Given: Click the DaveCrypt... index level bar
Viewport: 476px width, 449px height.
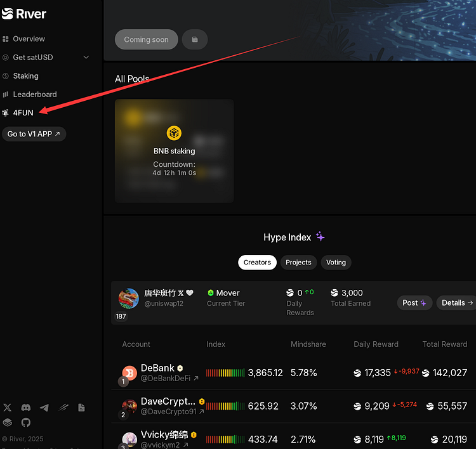Looking at the screenshot, I should coord(225,406).
